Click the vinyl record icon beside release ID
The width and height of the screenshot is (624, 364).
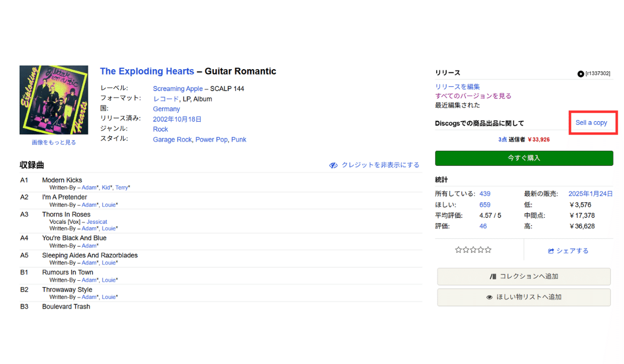pos(580,73)
